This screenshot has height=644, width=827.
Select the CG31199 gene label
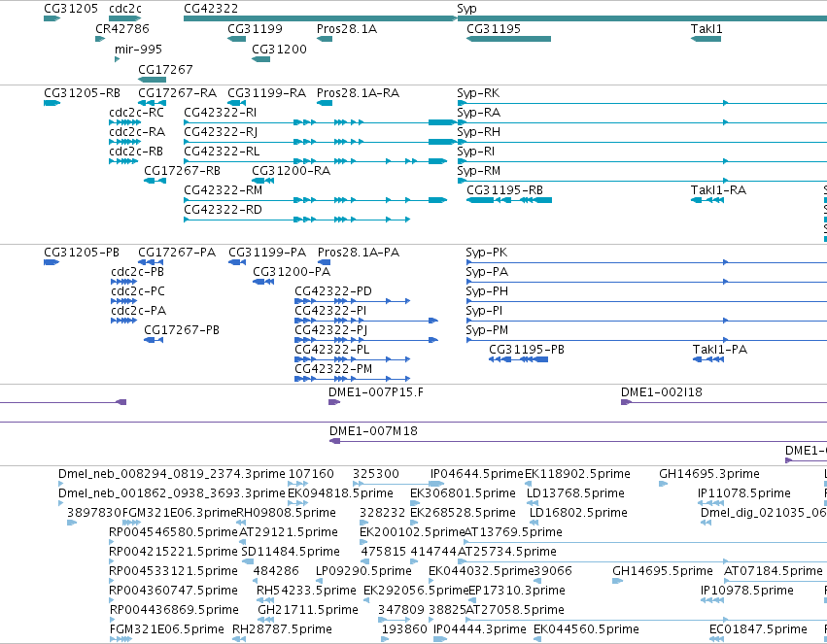coord(255,29)
